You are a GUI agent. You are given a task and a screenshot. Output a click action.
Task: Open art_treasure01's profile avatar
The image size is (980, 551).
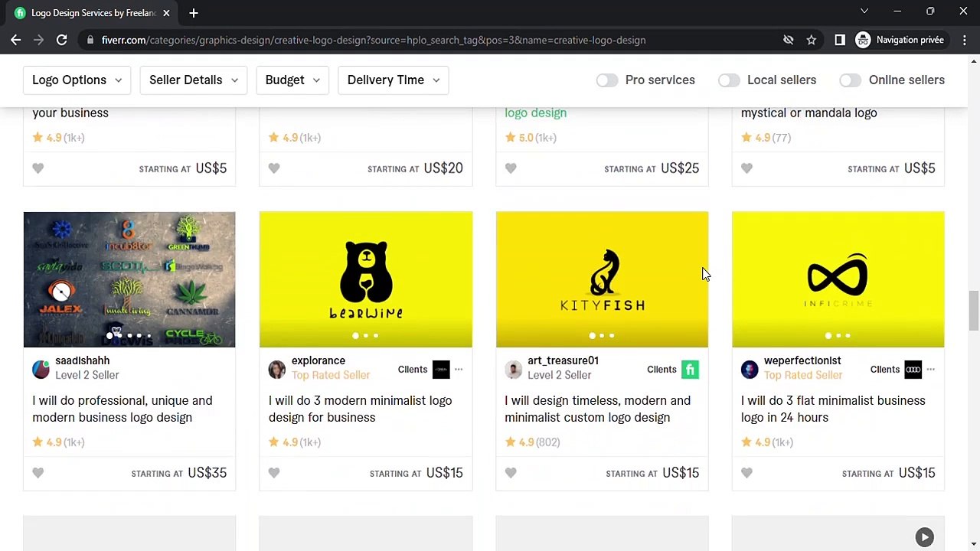click(513, 370)
